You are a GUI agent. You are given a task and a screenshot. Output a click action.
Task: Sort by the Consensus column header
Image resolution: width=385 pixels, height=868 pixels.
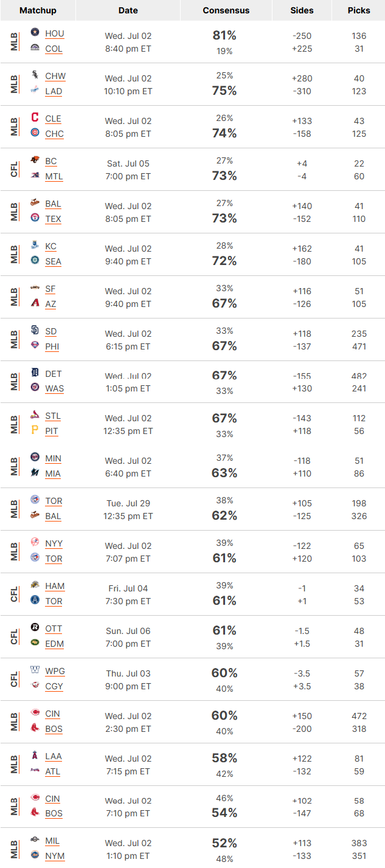(x=226, y=10)
